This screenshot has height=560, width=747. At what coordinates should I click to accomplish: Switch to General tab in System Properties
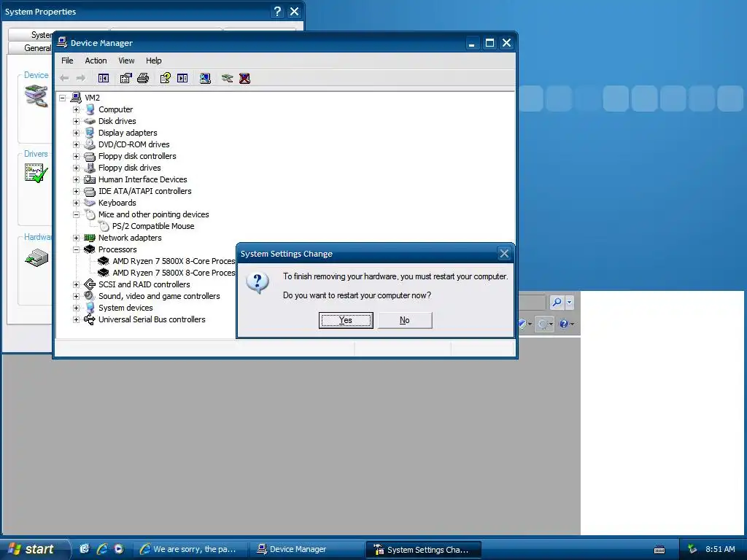click(37, 47)
